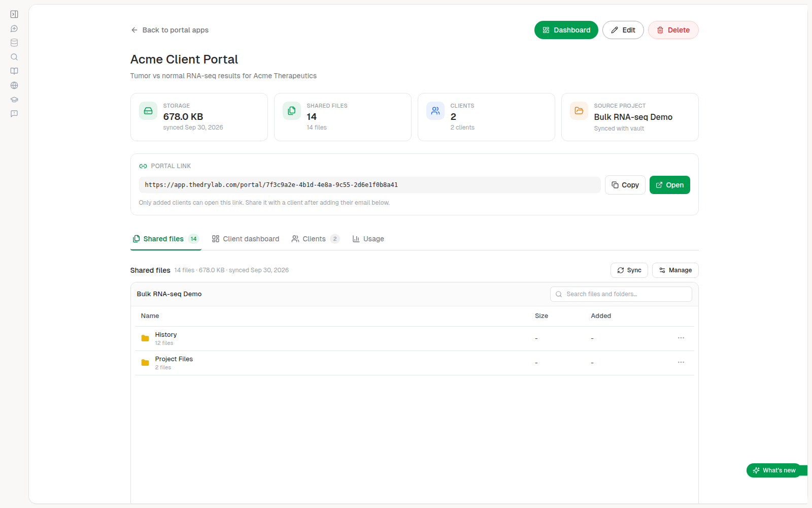Screen dimensions: 812x508
Task: Focus the Search files and folders field
Action: click(621, 294)
